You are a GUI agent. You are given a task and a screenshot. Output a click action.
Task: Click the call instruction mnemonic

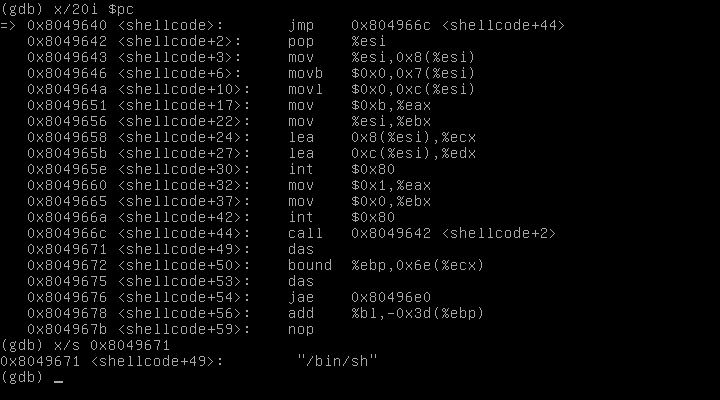pos(304,233)
